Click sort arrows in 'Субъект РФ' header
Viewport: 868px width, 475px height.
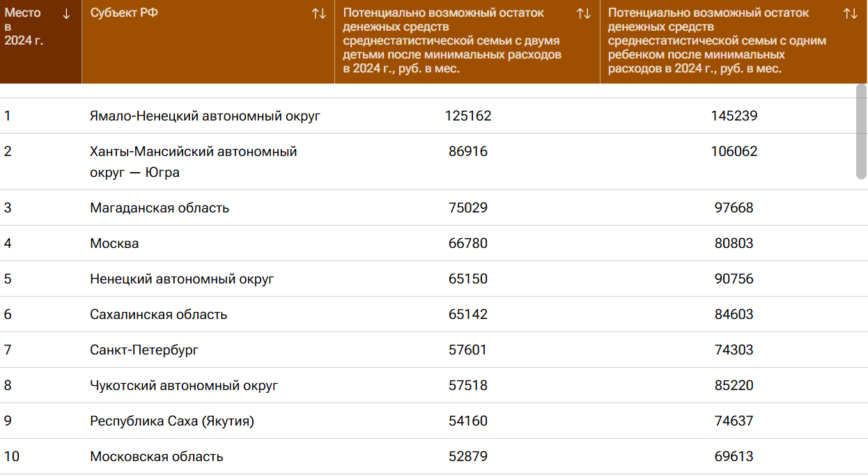coord(319,14)
